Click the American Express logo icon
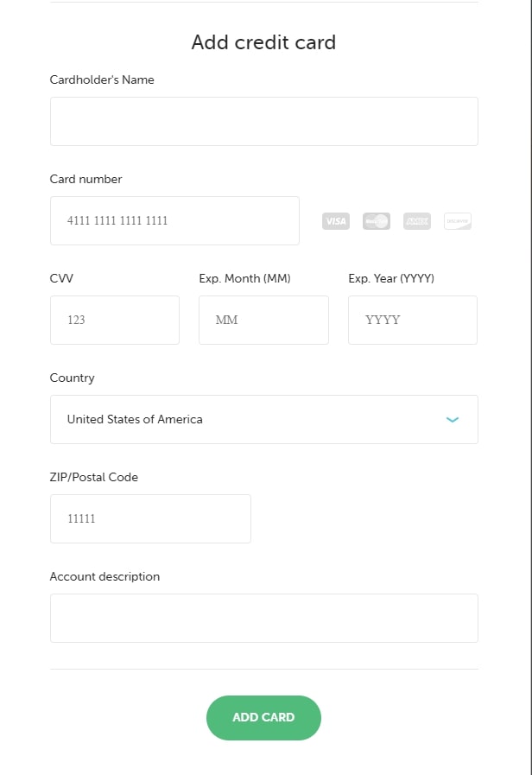This screenshot has height=775, width=532. click(x=417, y=221)
